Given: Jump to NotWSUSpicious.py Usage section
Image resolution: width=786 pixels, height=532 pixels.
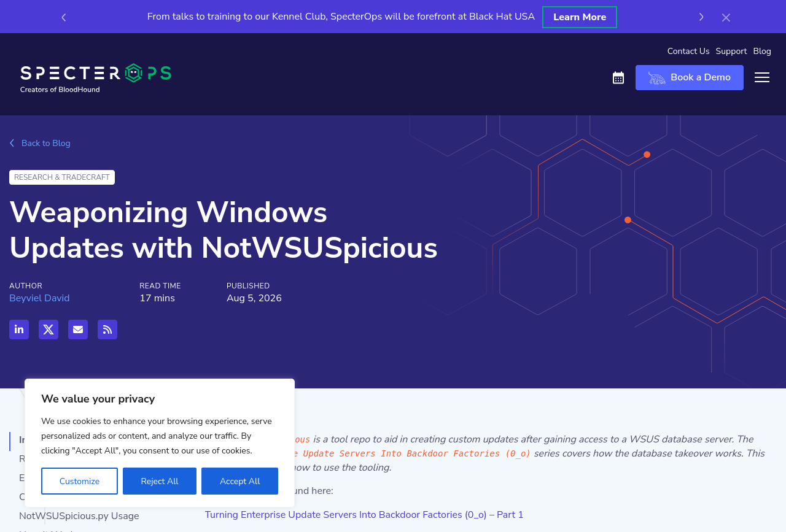Looking at the screenshot, I should 79,516.
